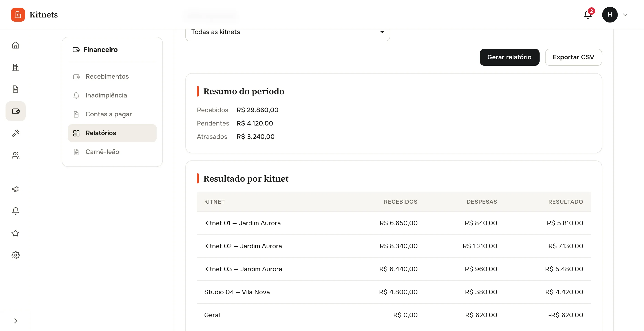Click Pendentes value R$ 4.120,00

(255, 123)
